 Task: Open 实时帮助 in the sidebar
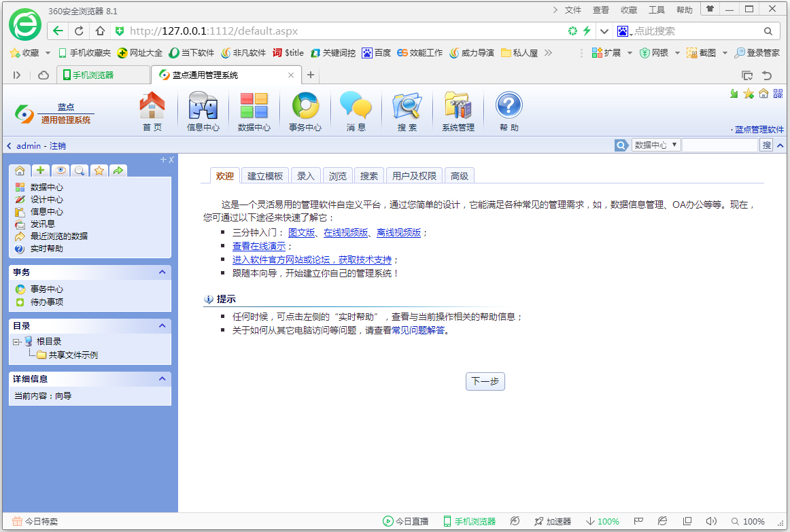[x=46, y=248]
